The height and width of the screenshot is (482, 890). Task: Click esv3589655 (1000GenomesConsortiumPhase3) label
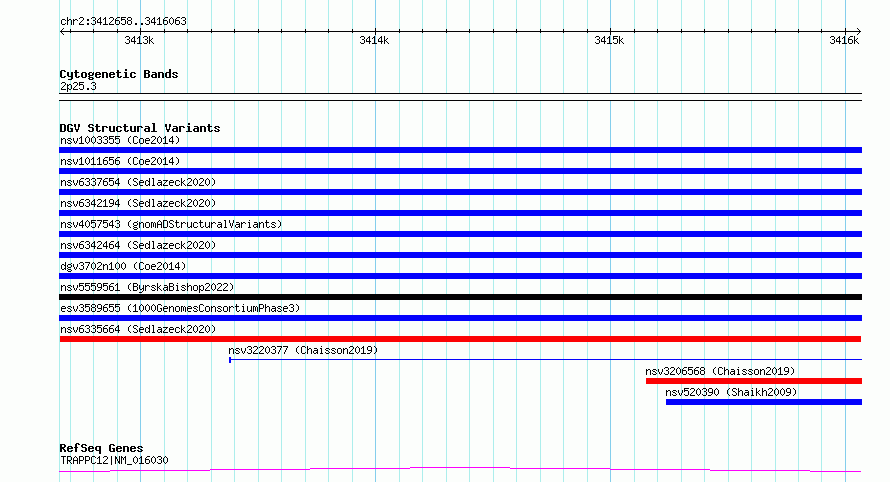coord(180,308)
